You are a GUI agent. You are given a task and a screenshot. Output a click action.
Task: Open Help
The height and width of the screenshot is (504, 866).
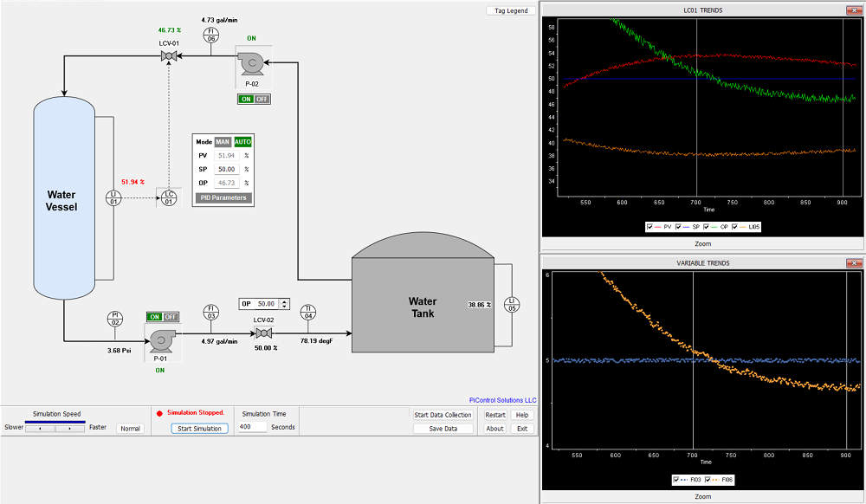pyautogui.click(x=522, y=415)
